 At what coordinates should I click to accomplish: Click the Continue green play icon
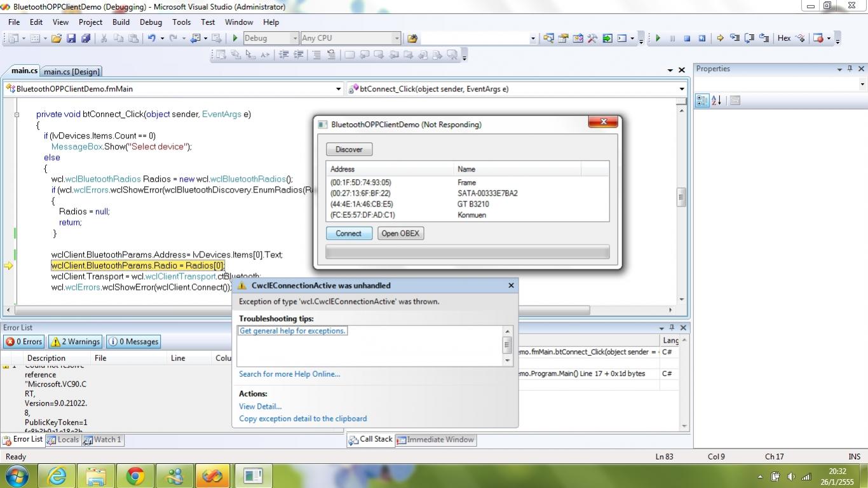[x=658, y=38]
